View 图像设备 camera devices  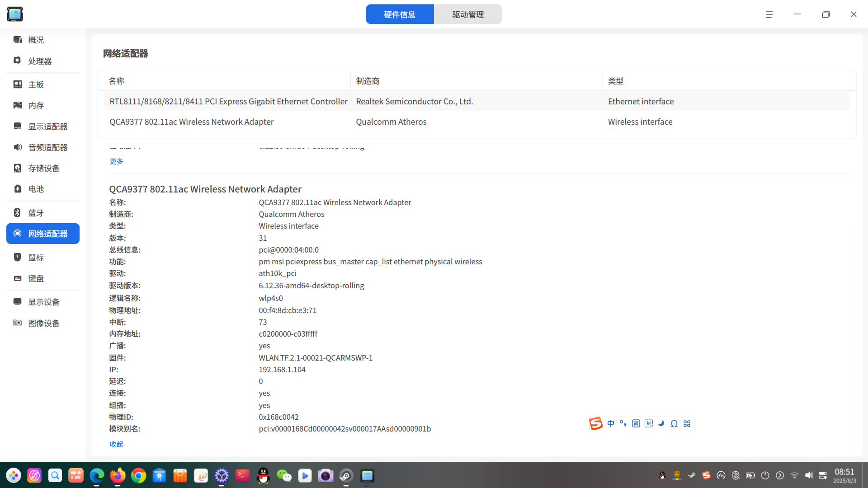click(x=43, y=323)
